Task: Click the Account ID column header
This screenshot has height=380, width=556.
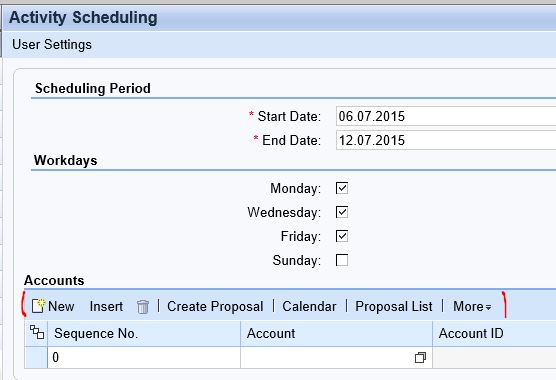Action: pyautogui.click(x=471, y=334)
